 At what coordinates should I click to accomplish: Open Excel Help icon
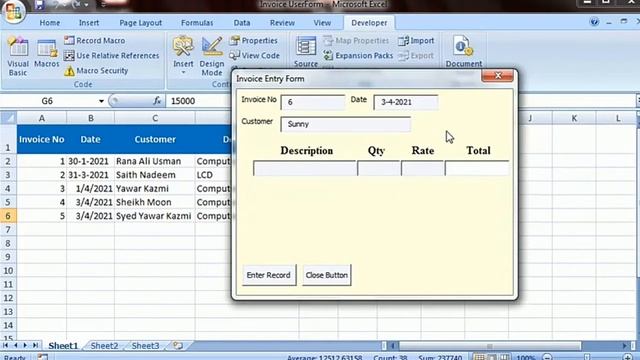[594, 22]
